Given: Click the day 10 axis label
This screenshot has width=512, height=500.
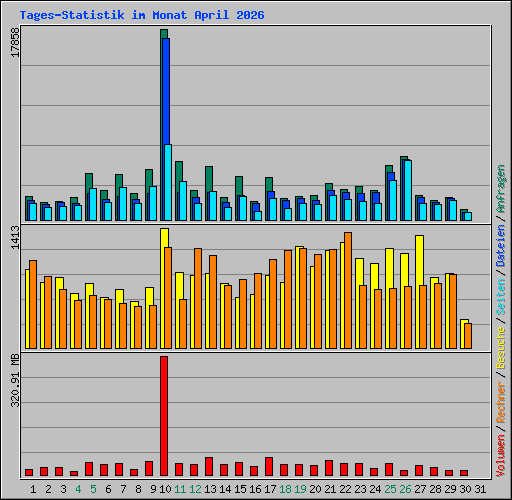Looking at the screenshot, I should pos(165,489).
